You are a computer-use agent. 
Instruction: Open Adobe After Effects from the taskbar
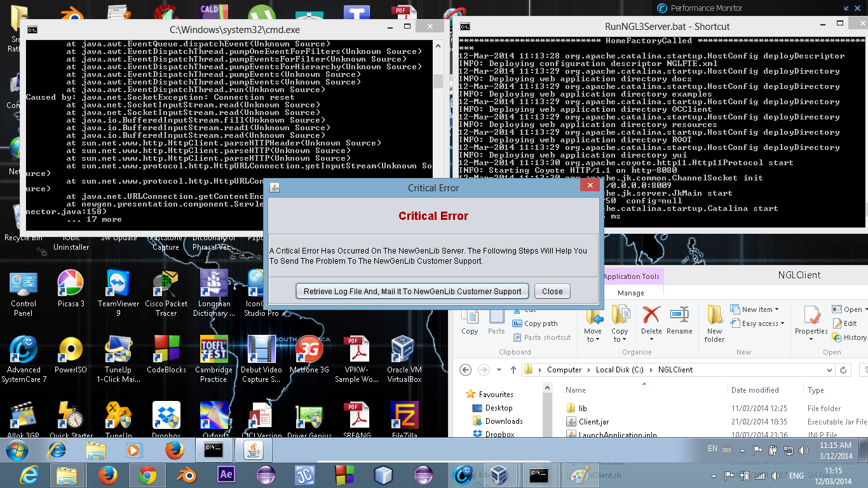tap(226, 475)
